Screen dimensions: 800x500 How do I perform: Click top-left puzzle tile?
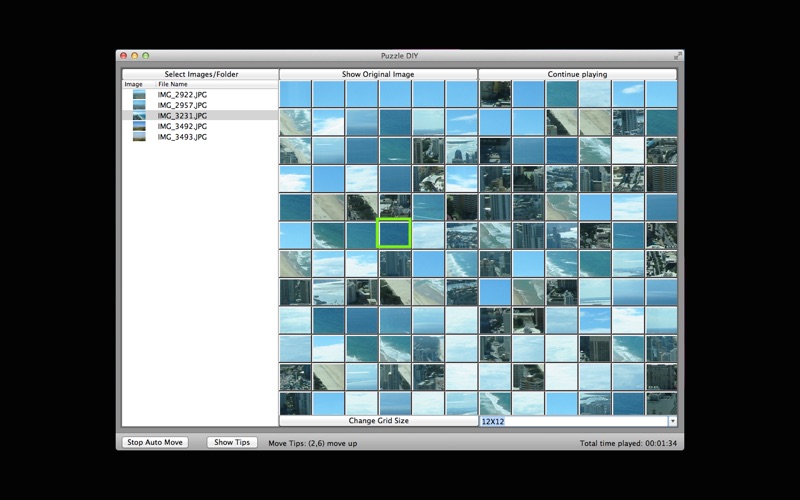pos(295,94)
